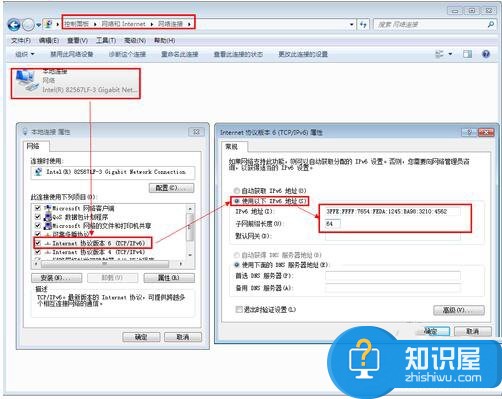502x399 pixels.
Task: Click the change view icon in toolbar
Action: pyautogui.click(x=439, y=54)
